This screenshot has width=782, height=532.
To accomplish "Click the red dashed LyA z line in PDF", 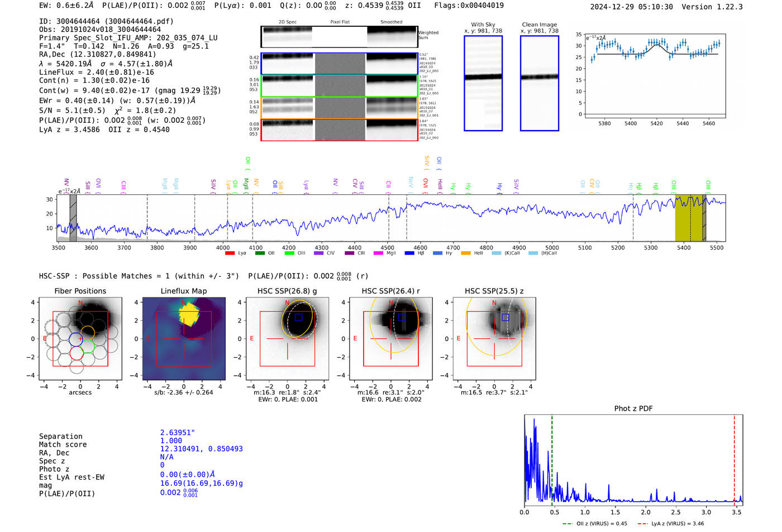I will pos(735,459).
